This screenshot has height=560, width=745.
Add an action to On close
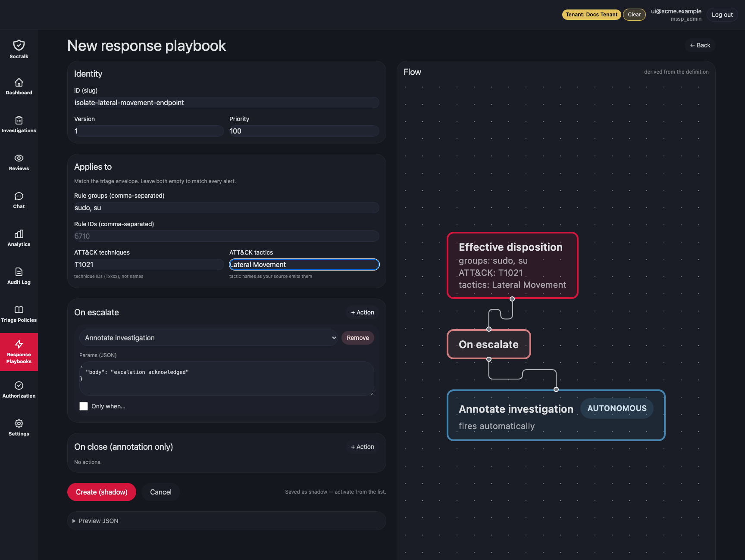pyautogui.click(x=363, y=447)
